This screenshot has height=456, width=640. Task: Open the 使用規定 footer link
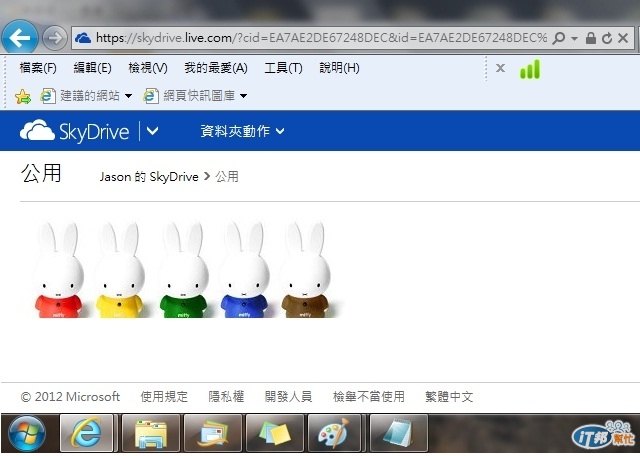click(164, 397)
